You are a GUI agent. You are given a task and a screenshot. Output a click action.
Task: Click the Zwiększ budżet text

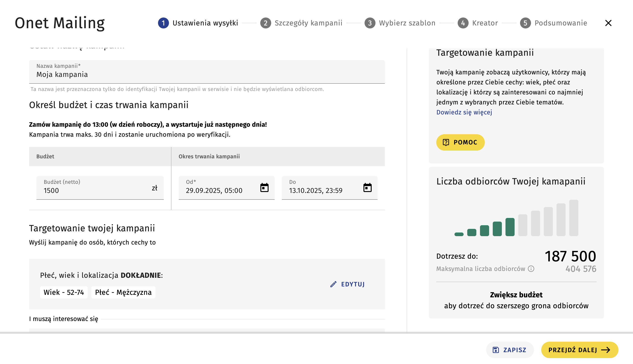pos(516,295)
